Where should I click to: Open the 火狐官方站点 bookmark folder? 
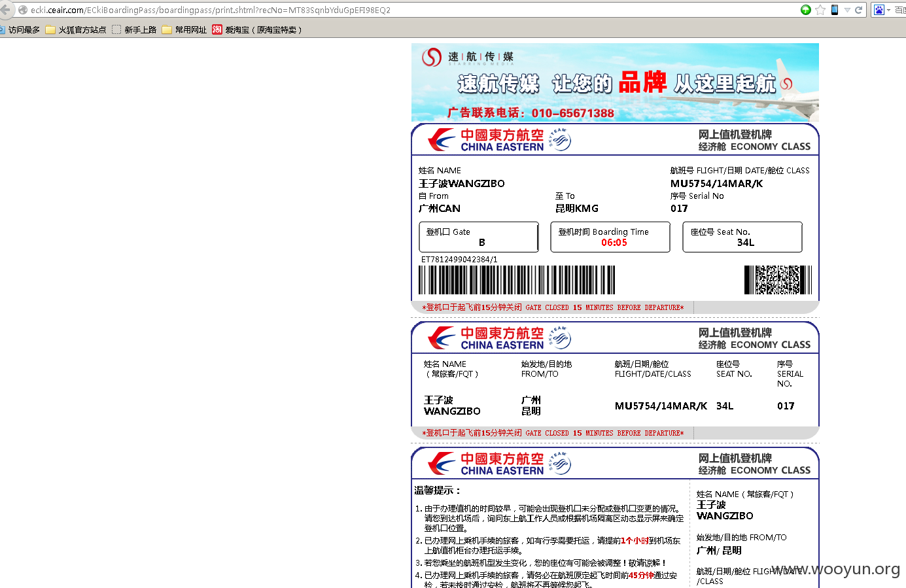click(76, 29)
